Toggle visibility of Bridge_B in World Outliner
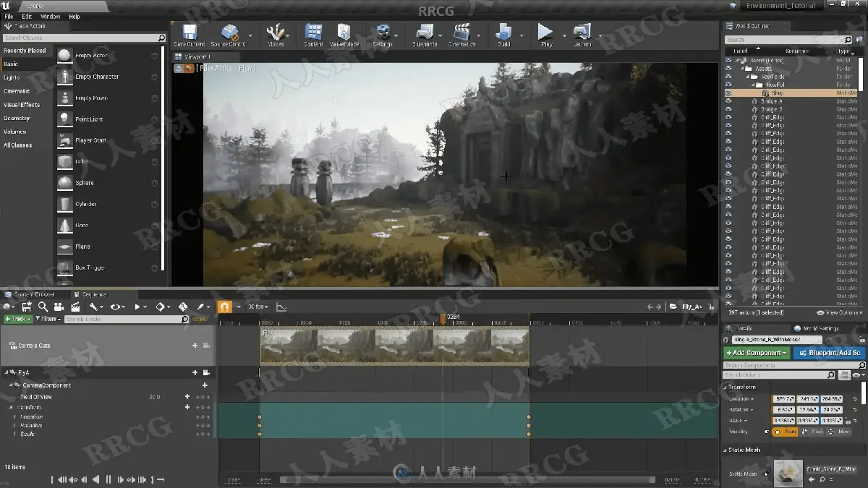The image size is (868, 488). 728,109
